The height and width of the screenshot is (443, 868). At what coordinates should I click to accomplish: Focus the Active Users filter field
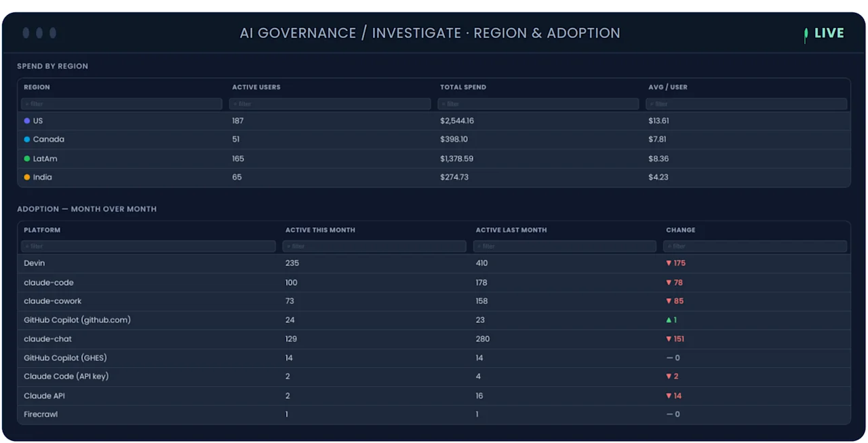pyautogui.click(x=330, y=104)
